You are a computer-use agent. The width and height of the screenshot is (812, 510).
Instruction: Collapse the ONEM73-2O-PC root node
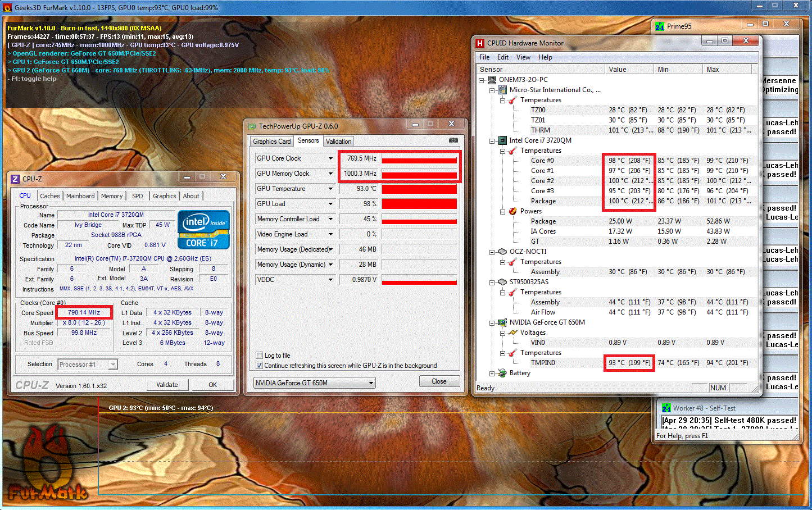(x=482, y=80)
